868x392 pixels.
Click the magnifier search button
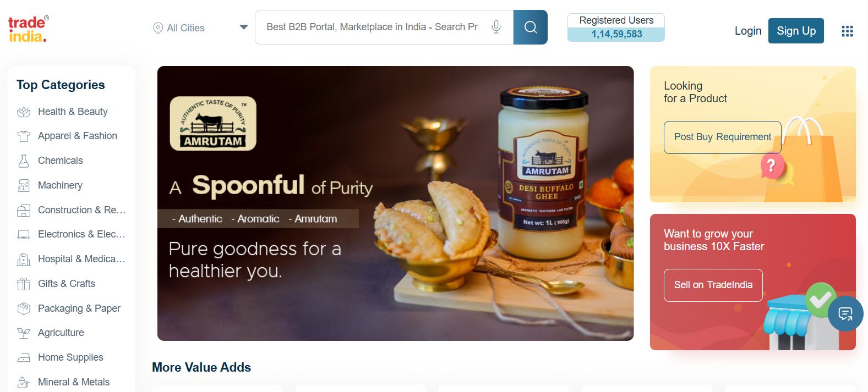pos(531,27)
